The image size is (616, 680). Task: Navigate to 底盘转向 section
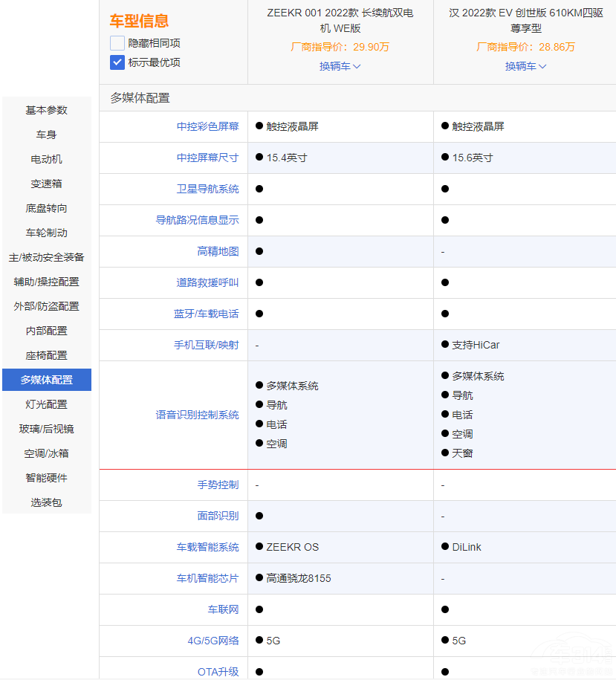(47, 208)
